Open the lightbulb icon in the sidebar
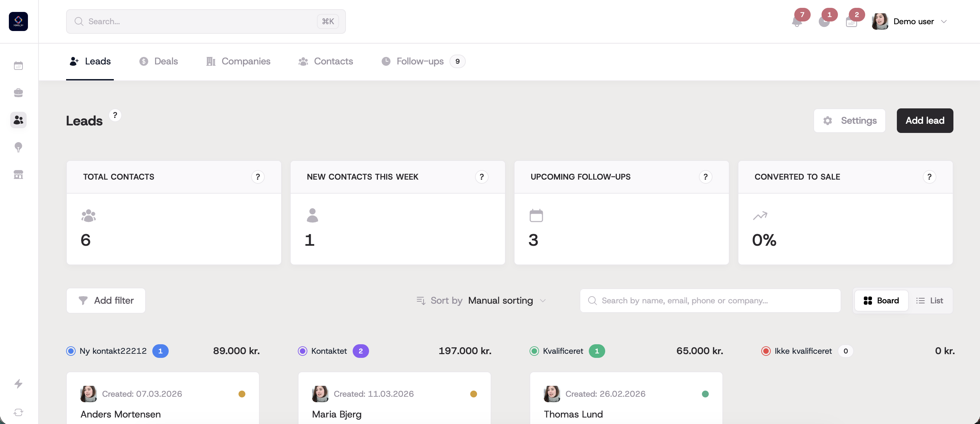The image size is (980, 424). coord(18,147)
